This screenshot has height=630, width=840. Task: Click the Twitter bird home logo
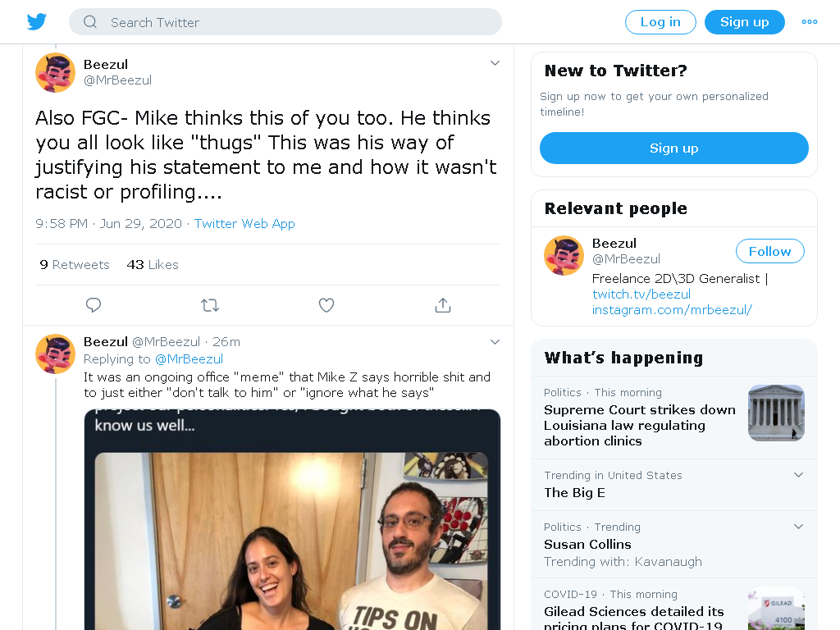tap(36, 22)
